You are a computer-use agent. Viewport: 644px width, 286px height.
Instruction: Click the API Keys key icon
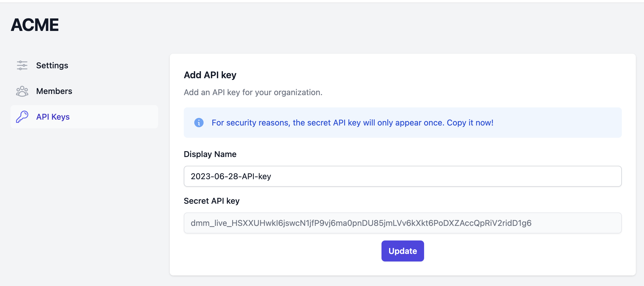tap(22, 117)
